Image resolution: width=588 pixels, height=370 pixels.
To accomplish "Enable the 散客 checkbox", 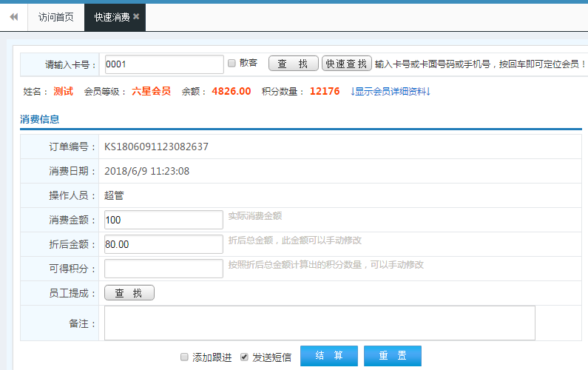I will click(x=232, y=64).
